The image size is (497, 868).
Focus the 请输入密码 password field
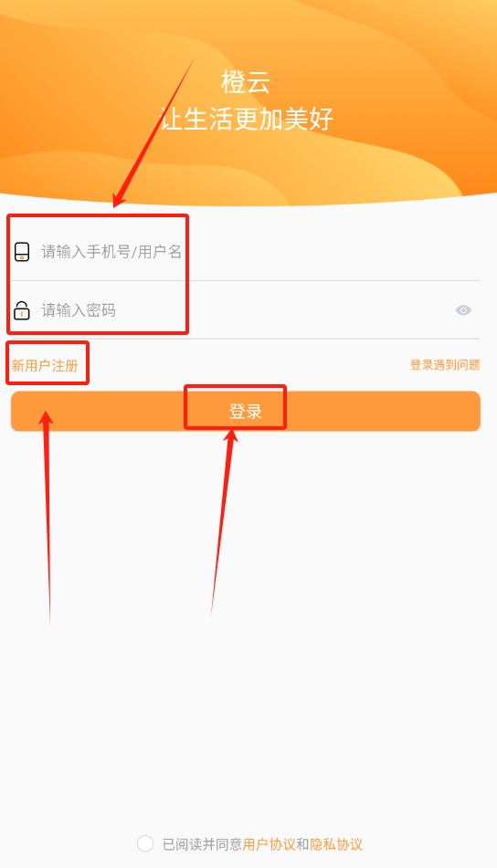click(x=246, y=310)
